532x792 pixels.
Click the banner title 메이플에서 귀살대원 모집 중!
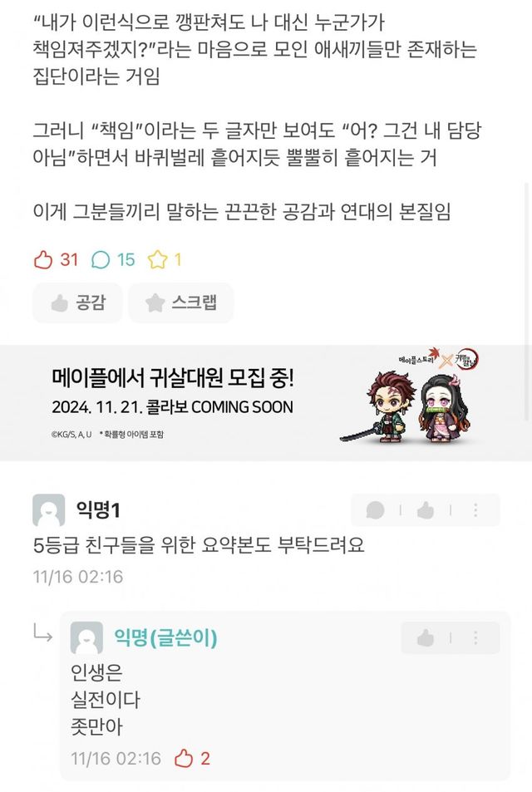click(x=173, y=378)
